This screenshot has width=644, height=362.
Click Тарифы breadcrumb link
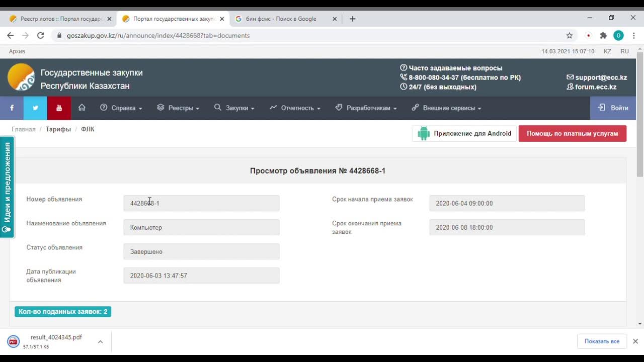(x=58, y=129)
